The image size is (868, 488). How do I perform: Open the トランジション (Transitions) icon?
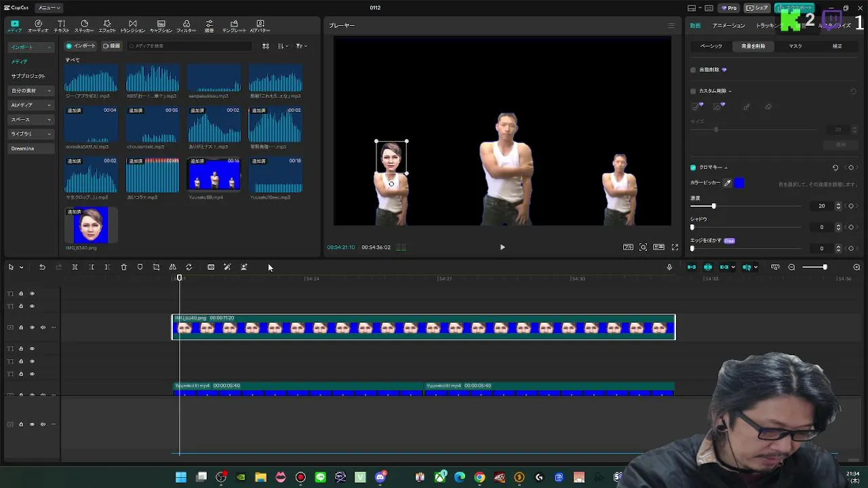coord(132,26)
